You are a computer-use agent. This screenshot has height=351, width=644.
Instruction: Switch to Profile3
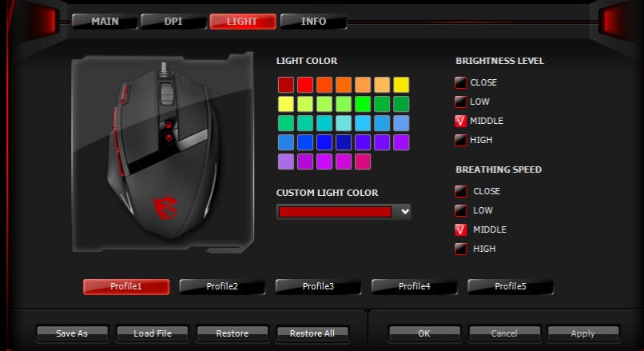point(318,286)
